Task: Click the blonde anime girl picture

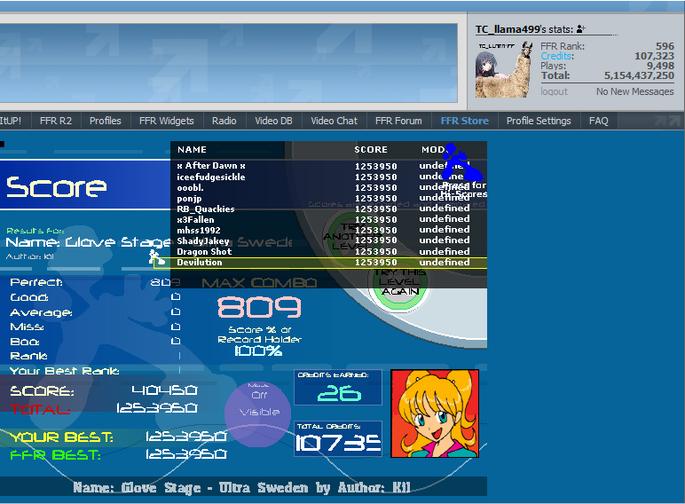Action: point(435,414)
